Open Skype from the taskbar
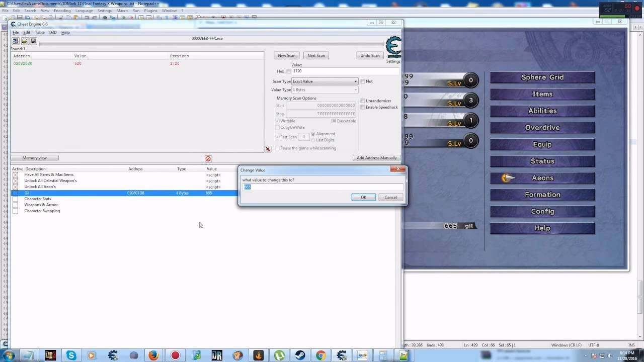 tap(71, 355)
